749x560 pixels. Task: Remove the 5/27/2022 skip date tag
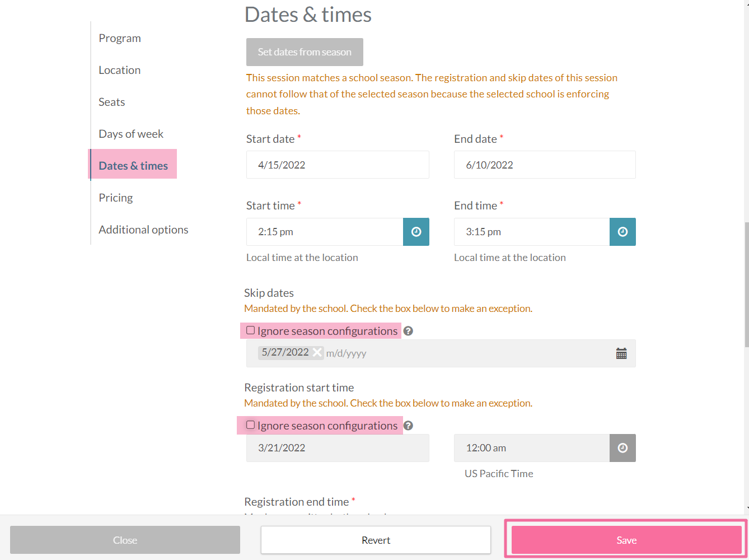click(x=317, y=352)
